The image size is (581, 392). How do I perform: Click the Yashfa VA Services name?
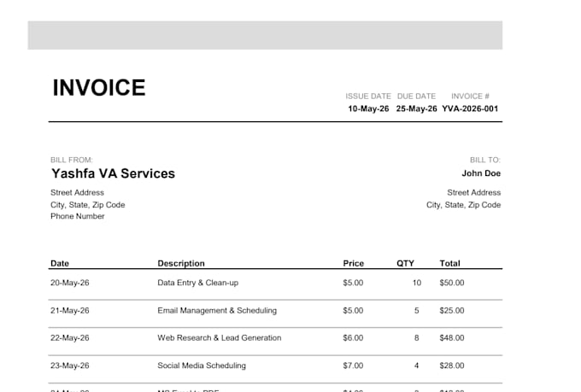pos(113,173)
